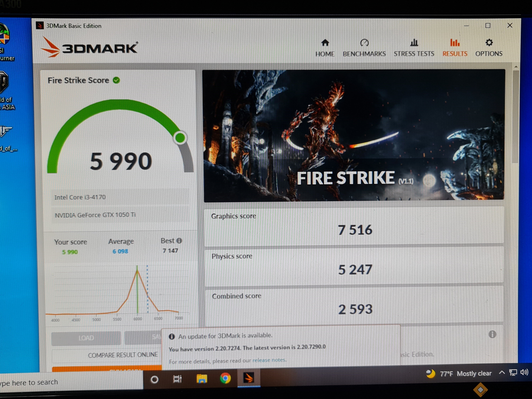Open the STRESS TESTS tab

point(414,48)
